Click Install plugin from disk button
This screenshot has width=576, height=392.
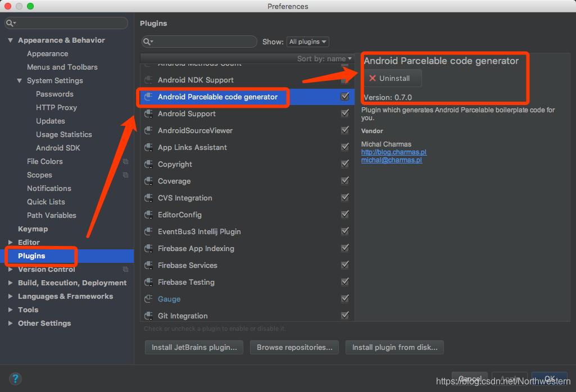[395, 347]
